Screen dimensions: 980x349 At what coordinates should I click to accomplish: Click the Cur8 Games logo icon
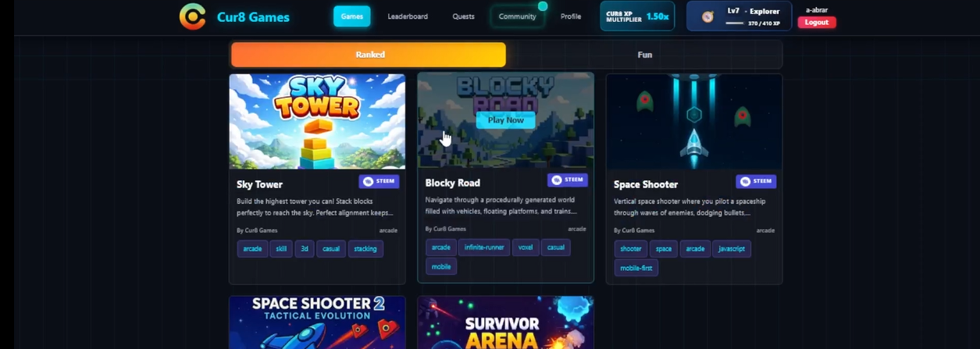[192, 16]
